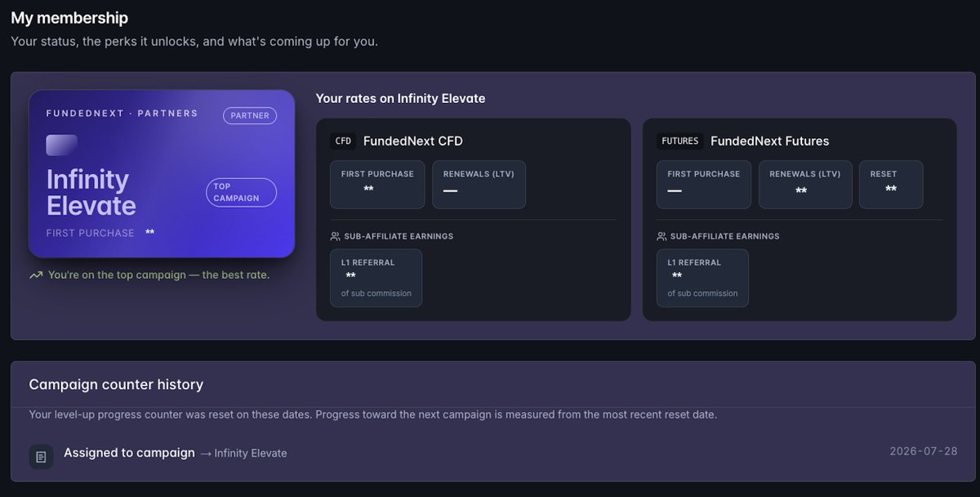Click the SUB-AFFILIATE EARNINGS label under Futures

pos(725,236)
